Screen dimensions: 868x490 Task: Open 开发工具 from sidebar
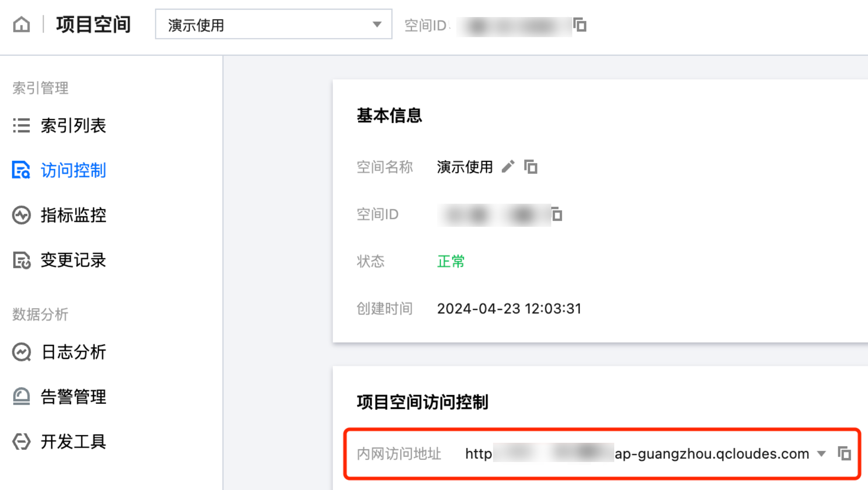click(73, 441)
